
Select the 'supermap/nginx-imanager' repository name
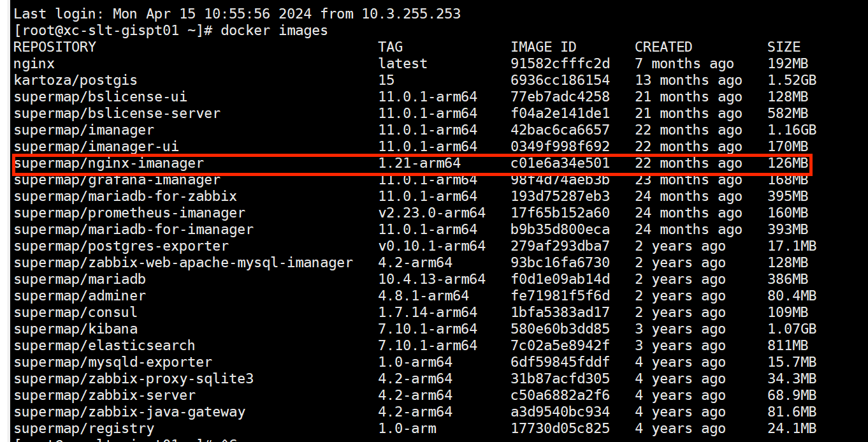(109, 163)
